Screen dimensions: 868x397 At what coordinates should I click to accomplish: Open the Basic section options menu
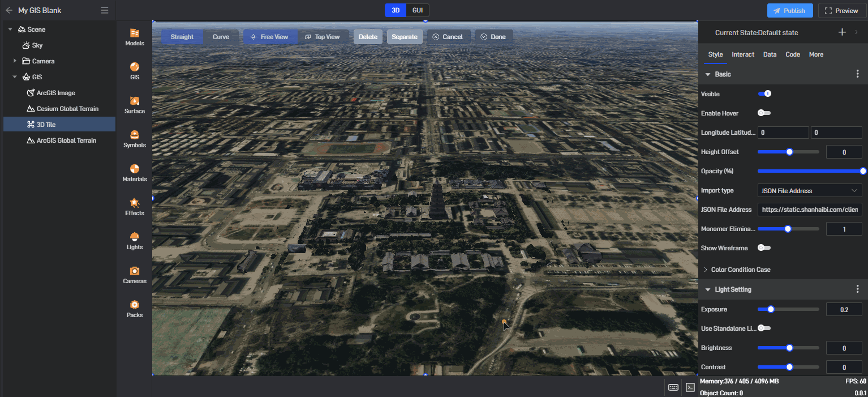tap(858, 74)
